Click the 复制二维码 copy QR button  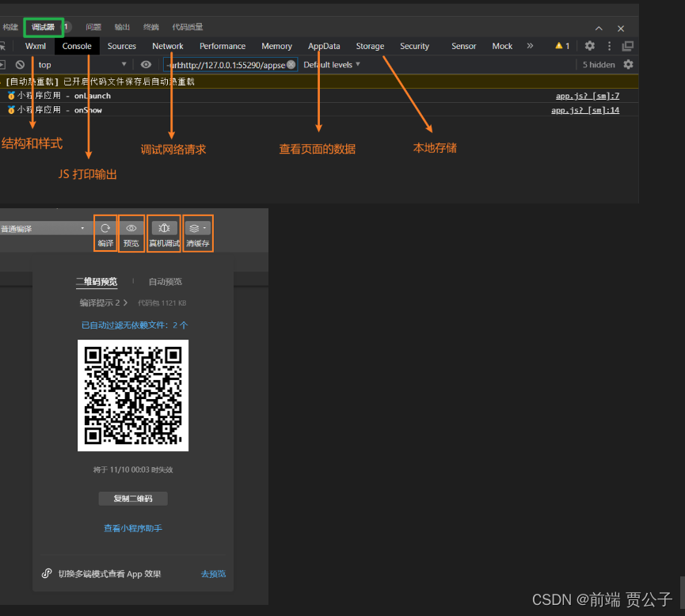[133, 499]
